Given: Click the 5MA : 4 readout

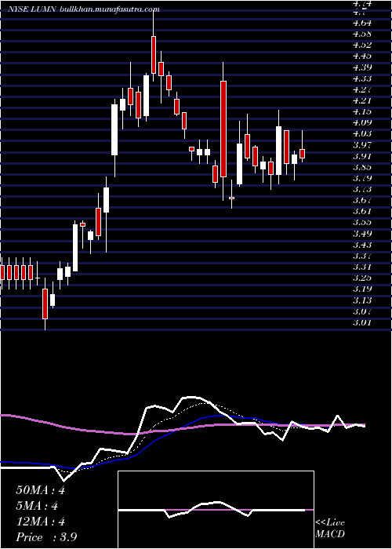Looking at the screenshot, I should 37,506.
